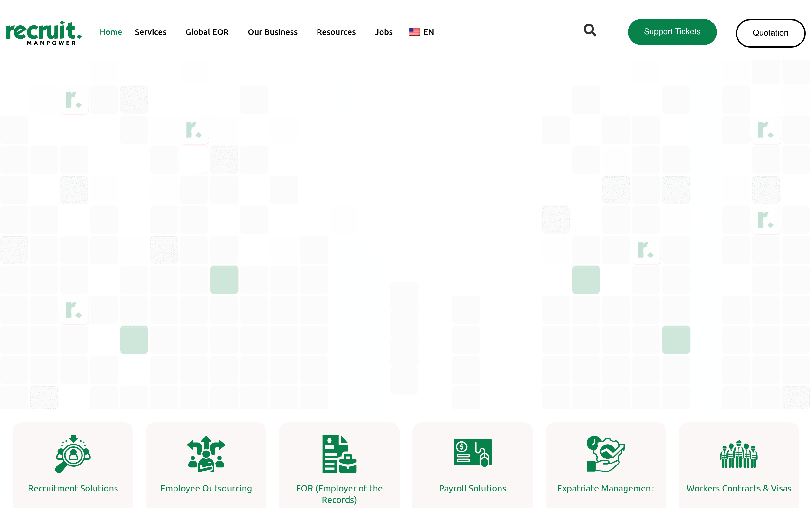Open the Recruitment Solutions link
The height and width of the screenshot is (508, 812).
(73, 488)
